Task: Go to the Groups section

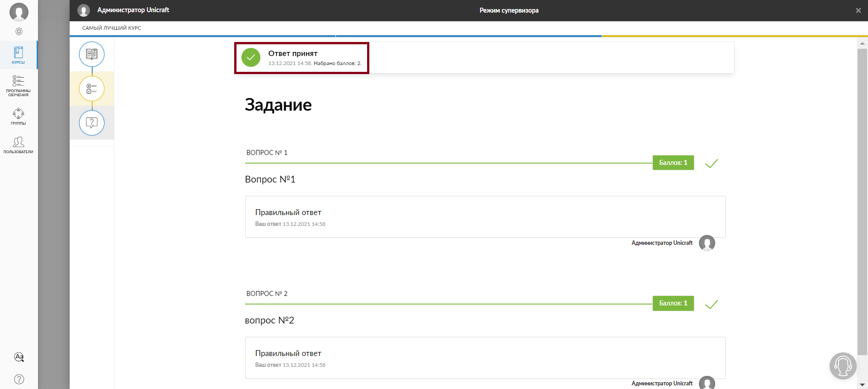Action: [19, 116]
